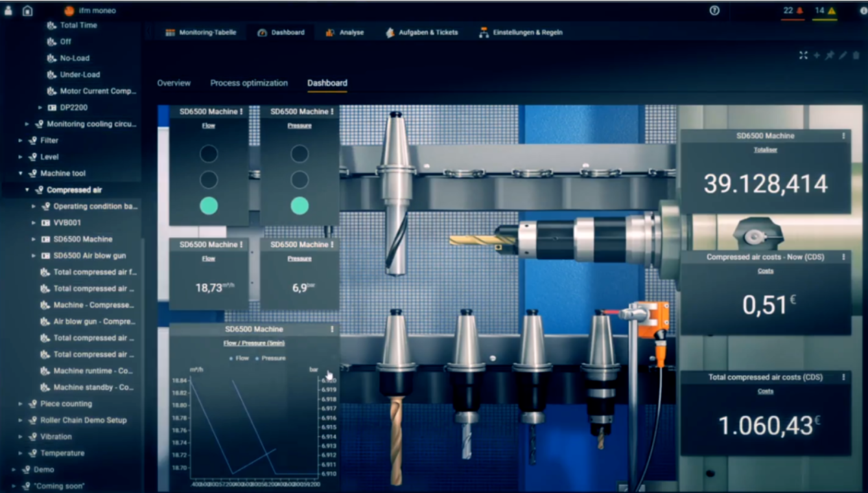Select the Machine standby - Co... tree item

click(x=88, y=387)
